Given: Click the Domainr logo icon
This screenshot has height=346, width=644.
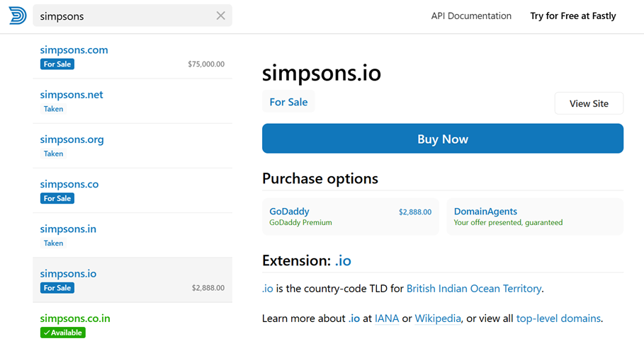Looking at the screenshot, I should coord(18,16).
